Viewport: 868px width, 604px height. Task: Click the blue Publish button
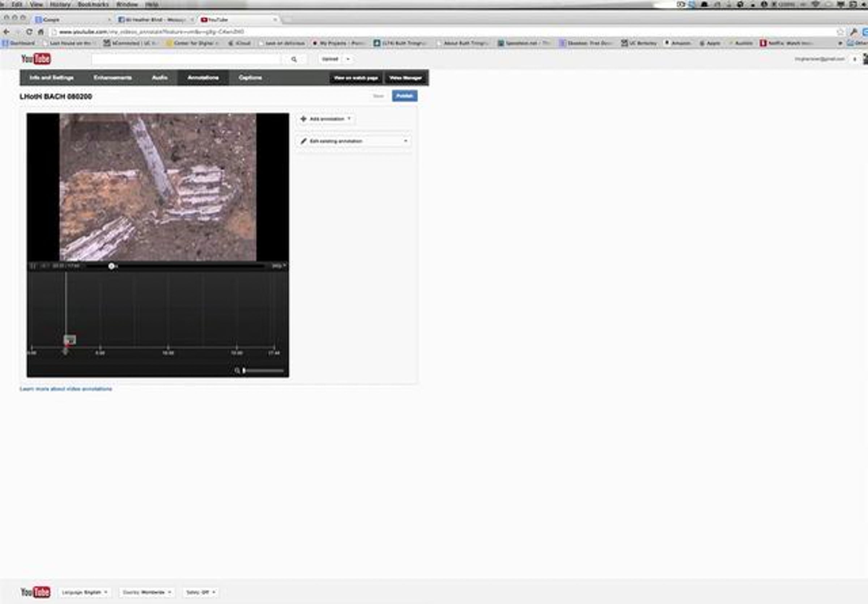point(404,96)
